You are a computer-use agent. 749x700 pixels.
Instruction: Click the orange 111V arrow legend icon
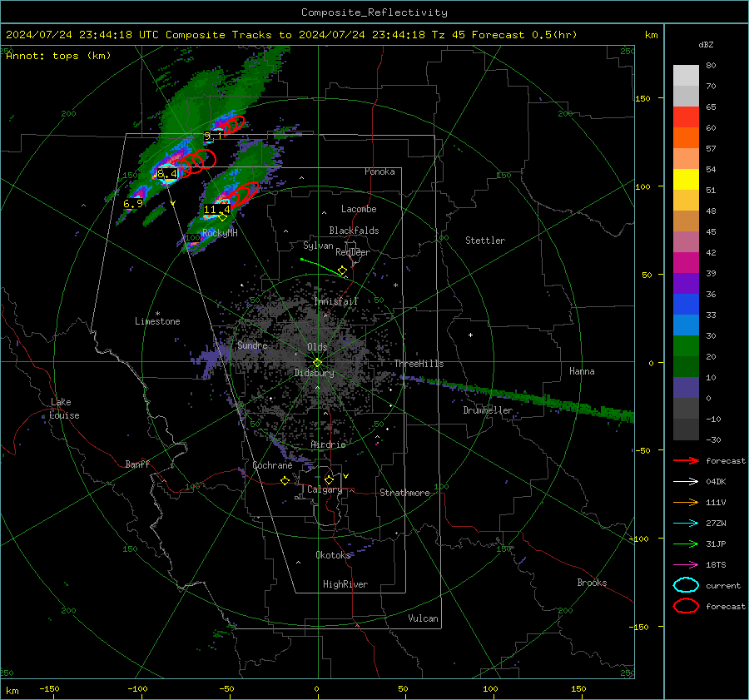click(x=686, y=502)
